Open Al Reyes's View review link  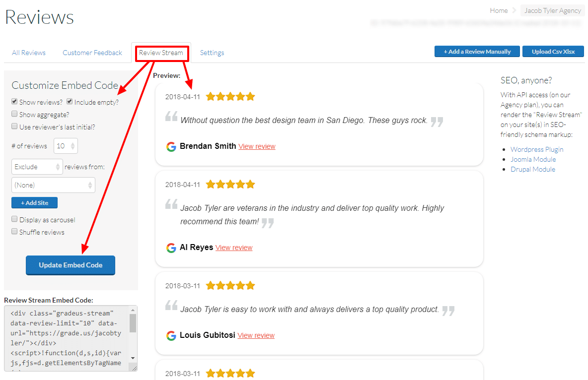234,248
